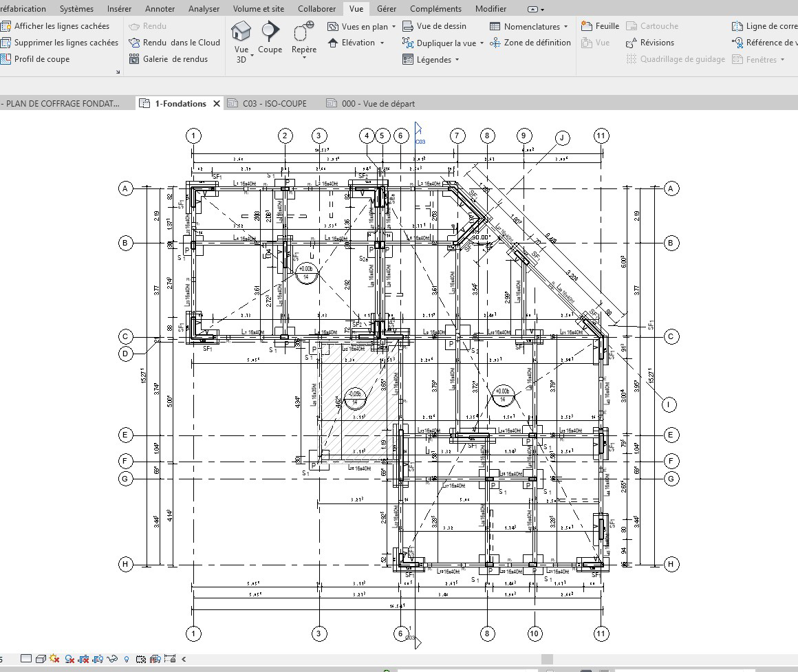Select the C03 section marker at top
Screen dimensions: 798x672
point(419,133)
